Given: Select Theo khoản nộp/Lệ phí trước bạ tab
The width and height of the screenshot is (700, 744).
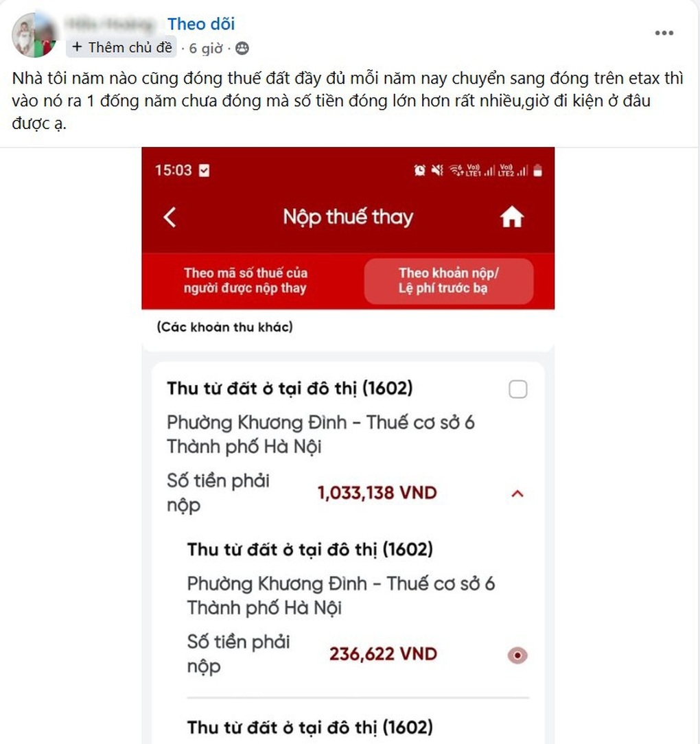Looking at the screenshot, I should tap(448, 281).
